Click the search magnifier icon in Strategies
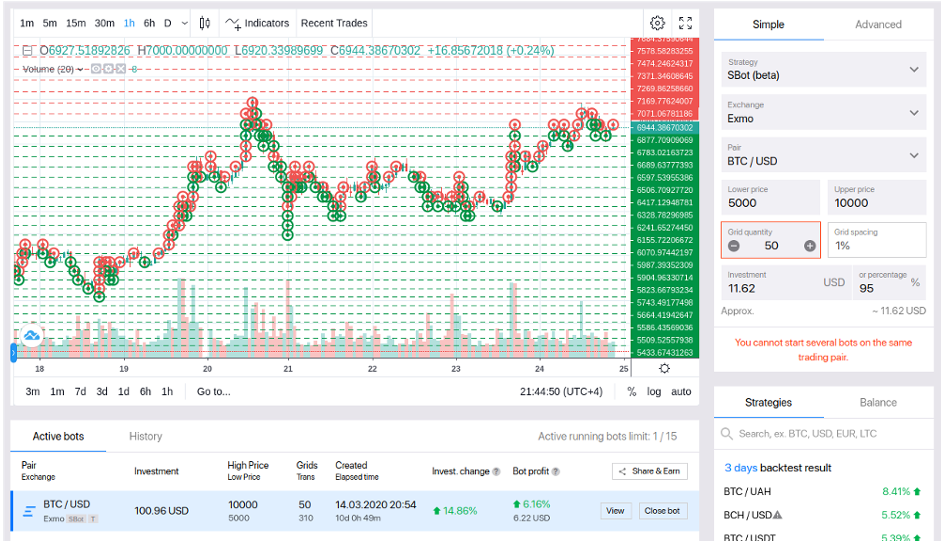The width and height of the screenshot is (941, 541). click(x=726, y=434)
